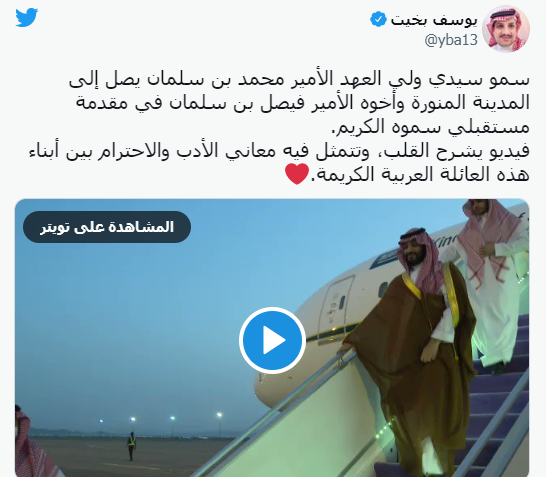
Task: Click the empty sky in the video thumbnail
Action: coord(139,313)
